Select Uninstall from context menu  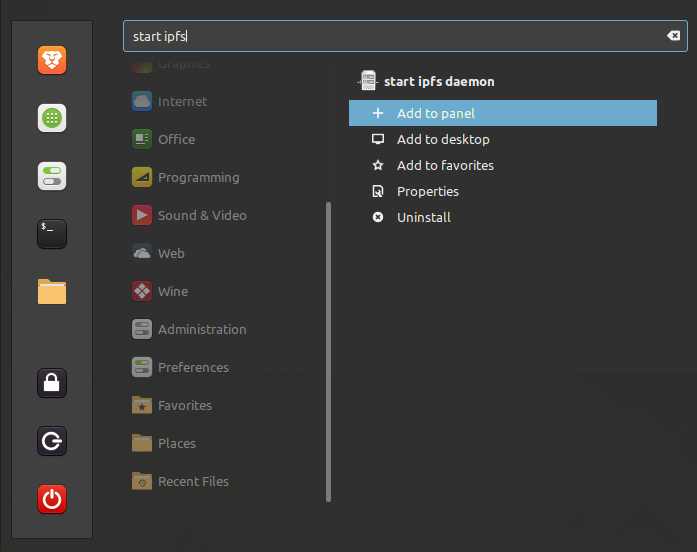(503, 217)
